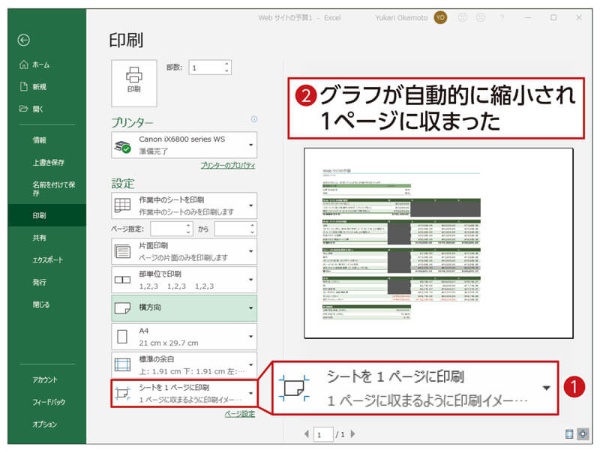Open the ページ設定 link
The width and height of the screenshot is (600, 453).
[240, 414]
